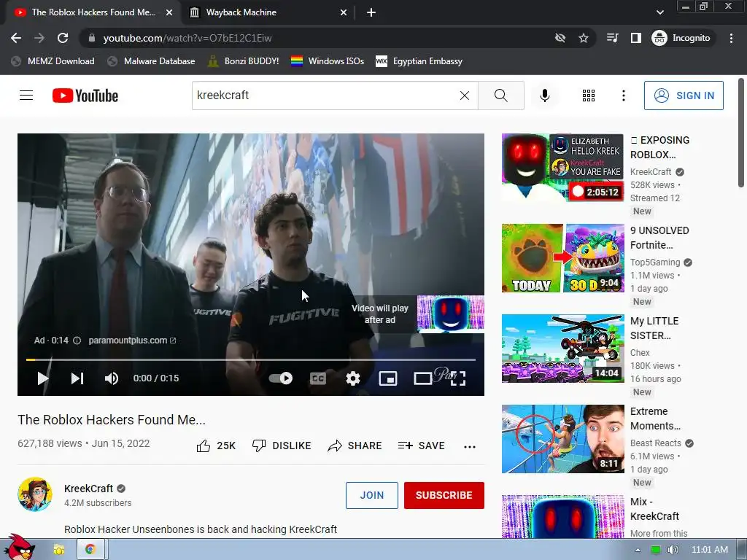Open the Chrome taskbar button

90,550
